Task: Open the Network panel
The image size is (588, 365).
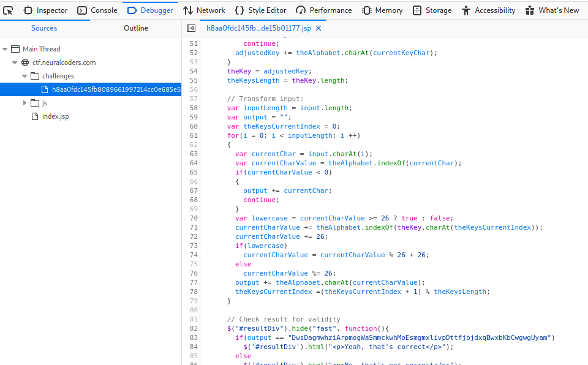Action: (204, 10)
